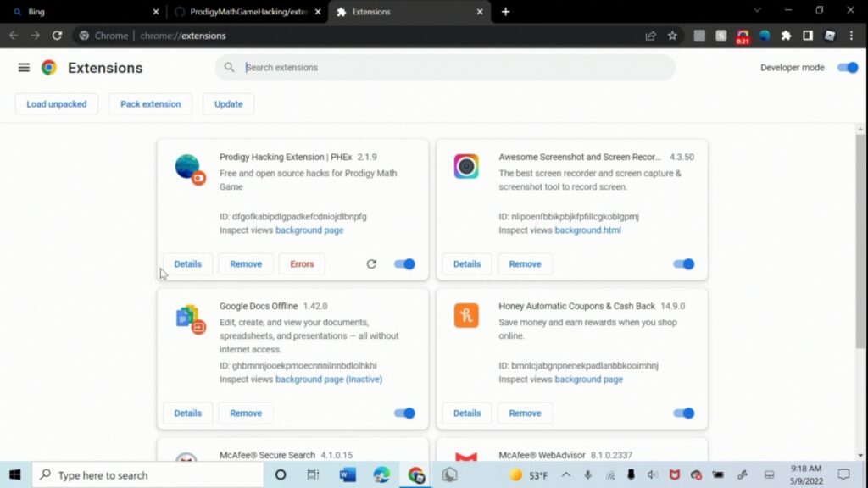868x488 pixels.
Task: Open the Honey extension toolbar icon
Action: (x=721, y=36)
